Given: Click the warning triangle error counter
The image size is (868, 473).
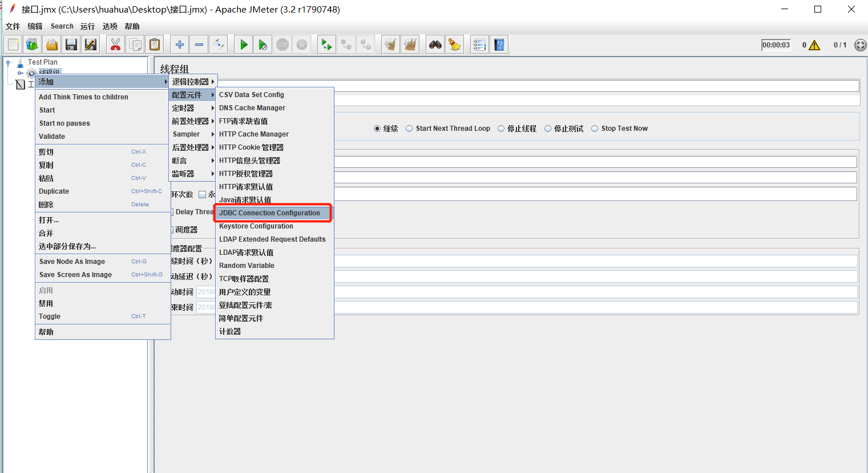Looking at the screenshot, I should 814,45.
